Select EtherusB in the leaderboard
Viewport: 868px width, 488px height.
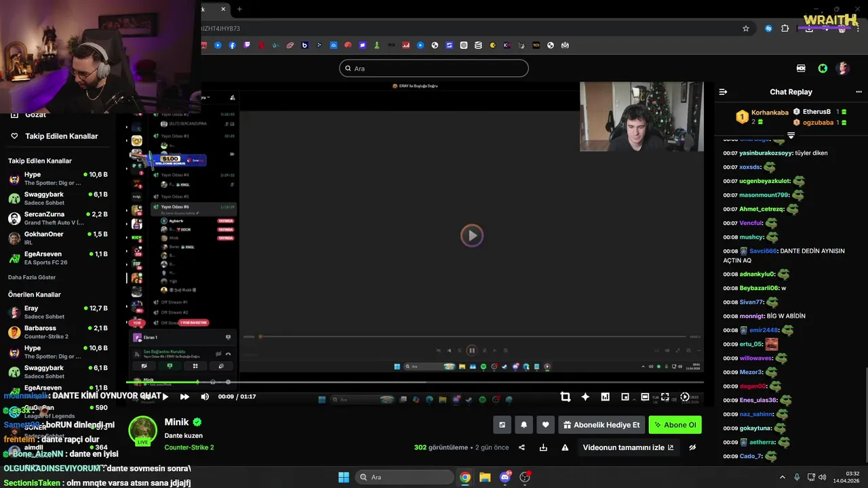pos(816,111)
